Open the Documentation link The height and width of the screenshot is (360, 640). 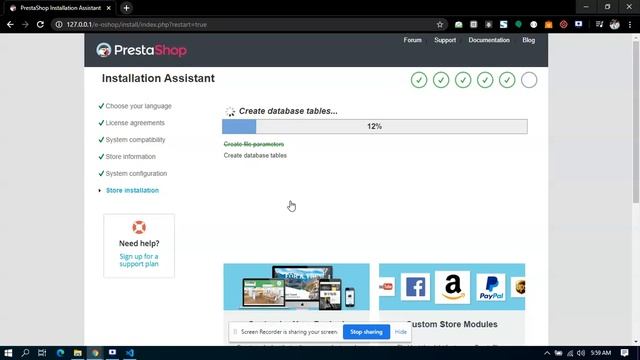[x=489, y=40]
